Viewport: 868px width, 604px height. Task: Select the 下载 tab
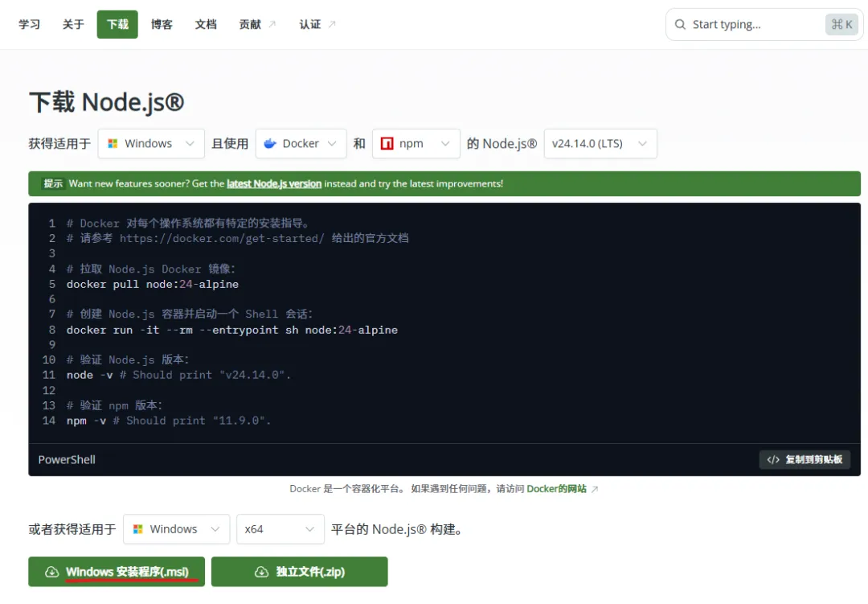pos(117,24)
